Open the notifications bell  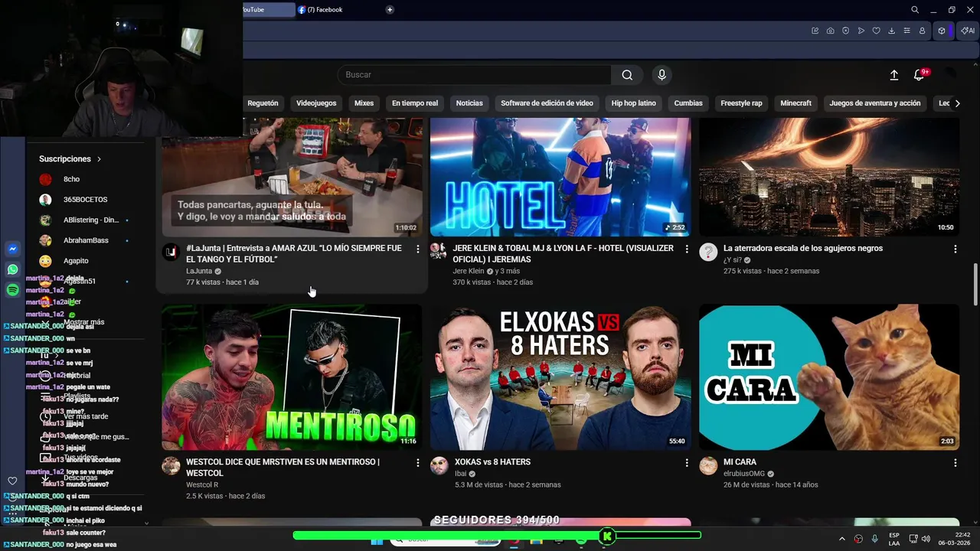coord(920,75)
